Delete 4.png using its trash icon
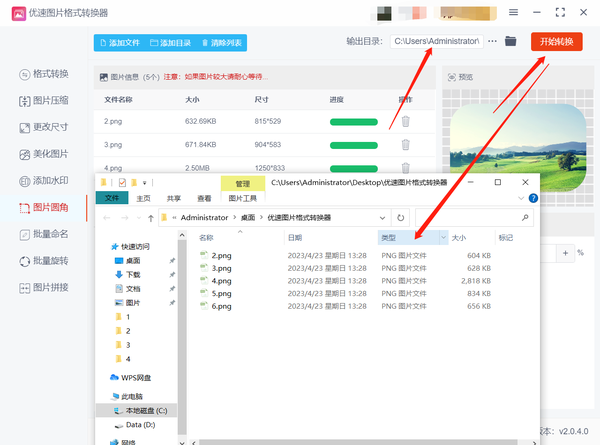The image size is (600, 445). click(406, 168)
